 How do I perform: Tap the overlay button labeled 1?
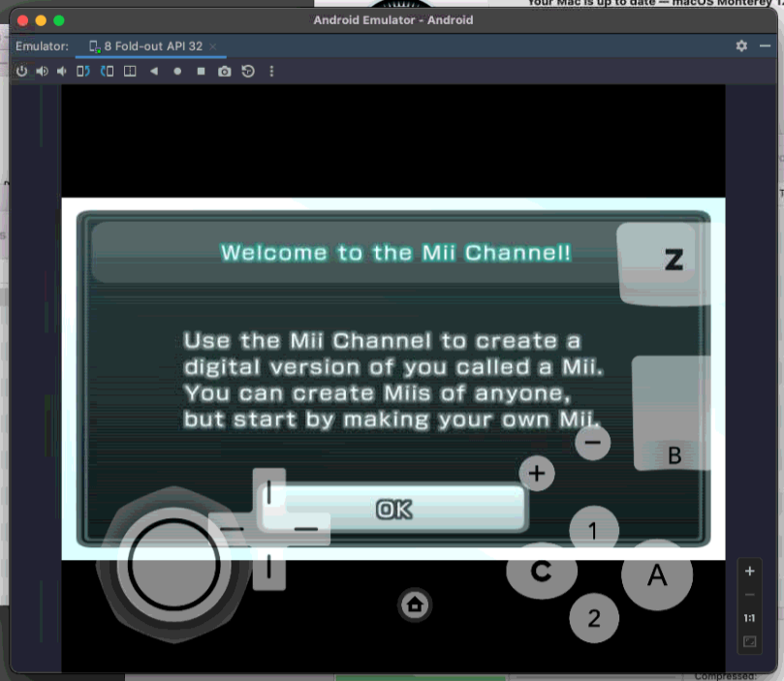tap(593, 530)
